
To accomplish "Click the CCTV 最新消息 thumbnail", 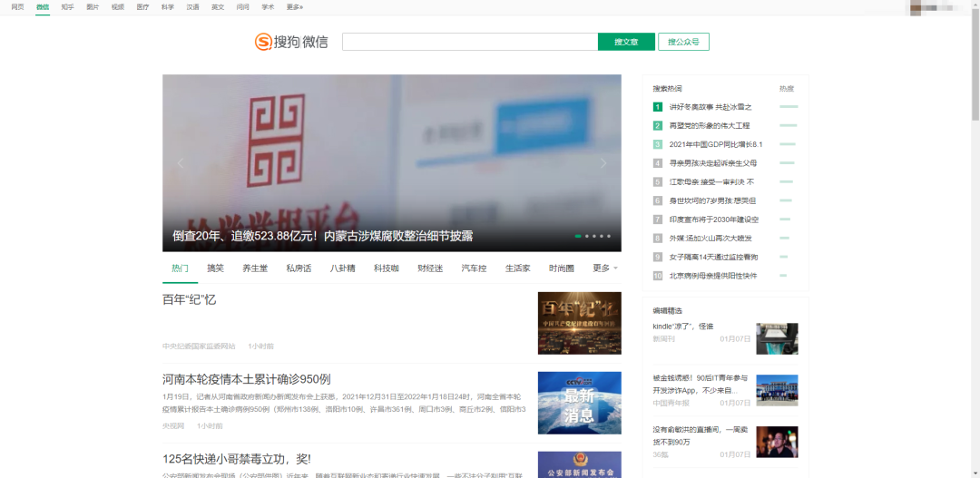I will click(x=579, y=403).
